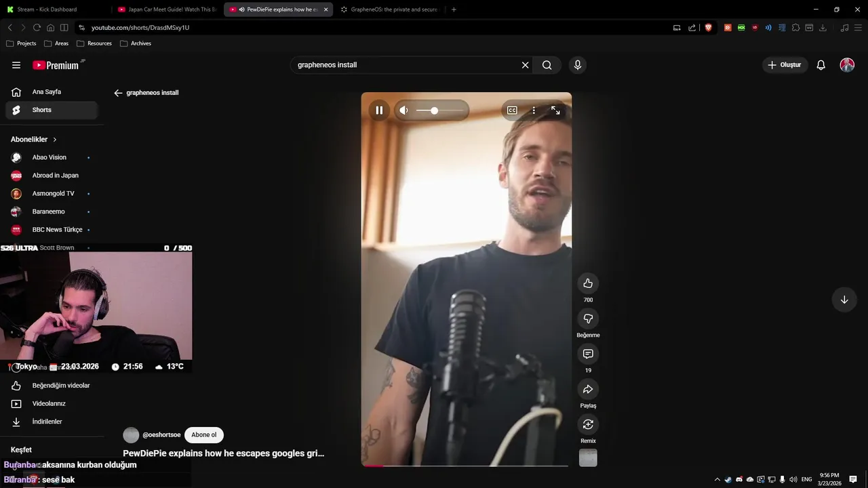Start voice search with microphone icon
This screenshot has width=868, height=488.
(578, 65)
